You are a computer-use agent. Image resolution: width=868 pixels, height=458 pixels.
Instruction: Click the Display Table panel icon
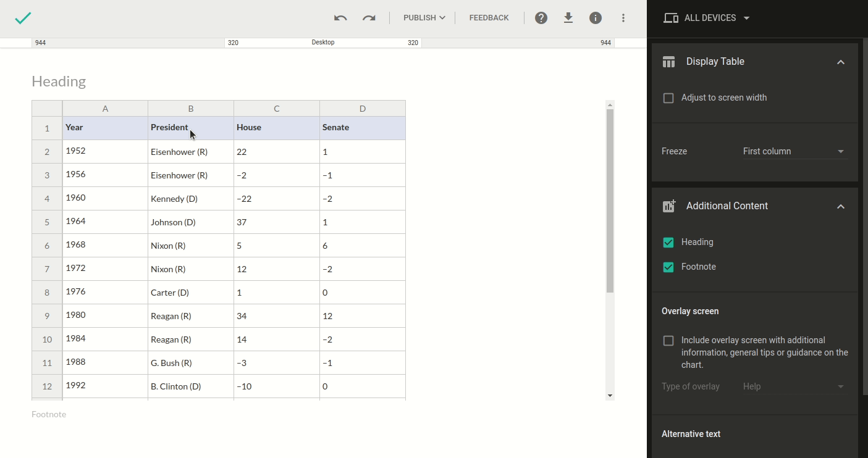tap(668, 61)
